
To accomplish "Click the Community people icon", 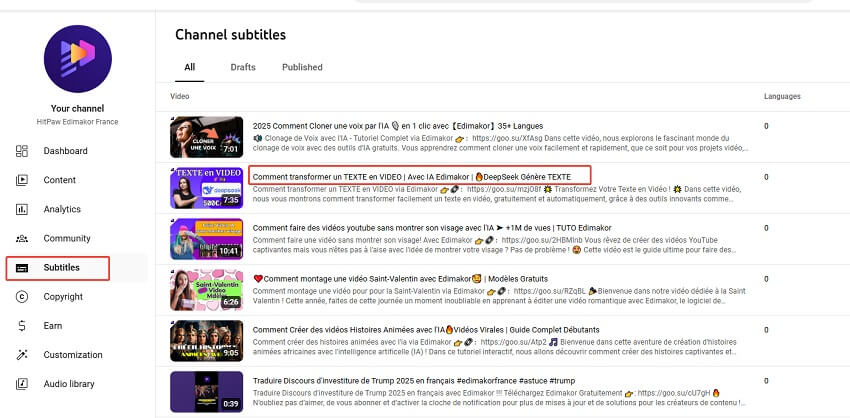I will click(x=22, y=239).
